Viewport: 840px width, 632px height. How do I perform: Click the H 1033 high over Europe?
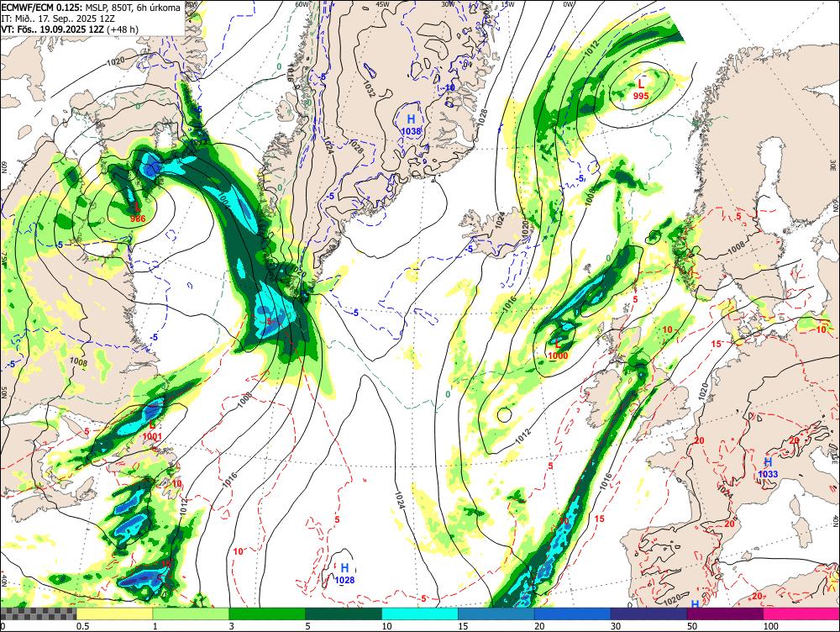[x=768, y=467]
